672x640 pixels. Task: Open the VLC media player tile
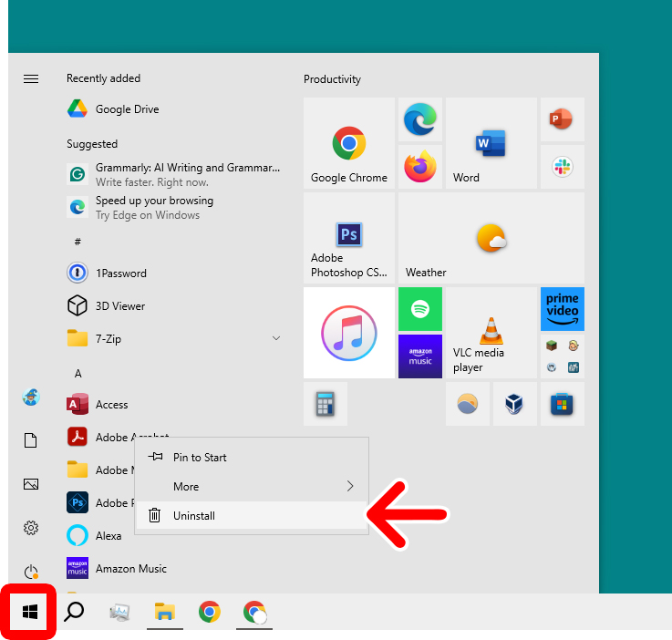pyautogui.click(x=491, y=333)
